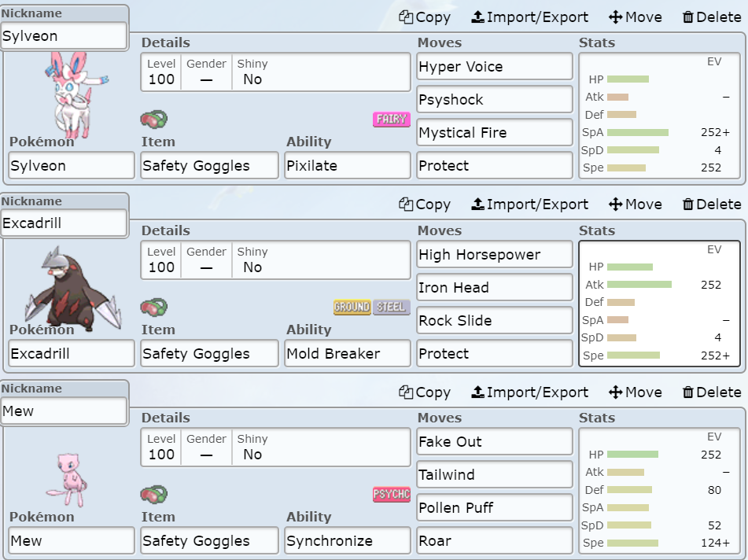The width and height of the screenshot is (748, 560).
Task: Open Import/Export for Mew
Action: (x=529, y=392)
